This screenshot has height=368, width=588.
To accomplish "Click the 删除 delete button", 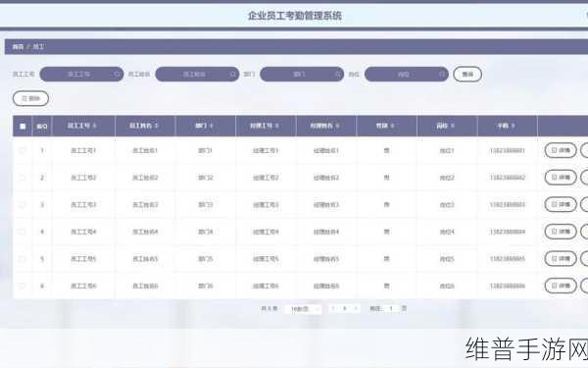I will coord(30,98).
